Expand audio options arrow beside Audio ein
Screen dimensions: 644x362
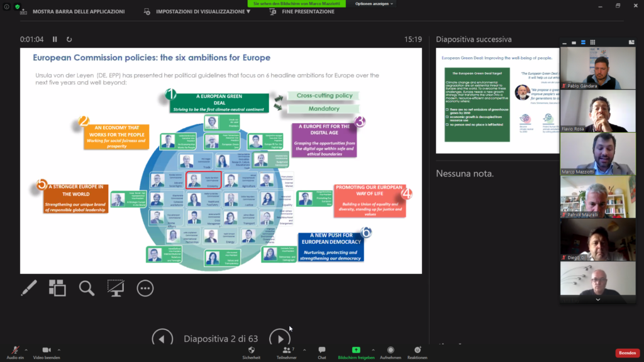coord(27,349)
